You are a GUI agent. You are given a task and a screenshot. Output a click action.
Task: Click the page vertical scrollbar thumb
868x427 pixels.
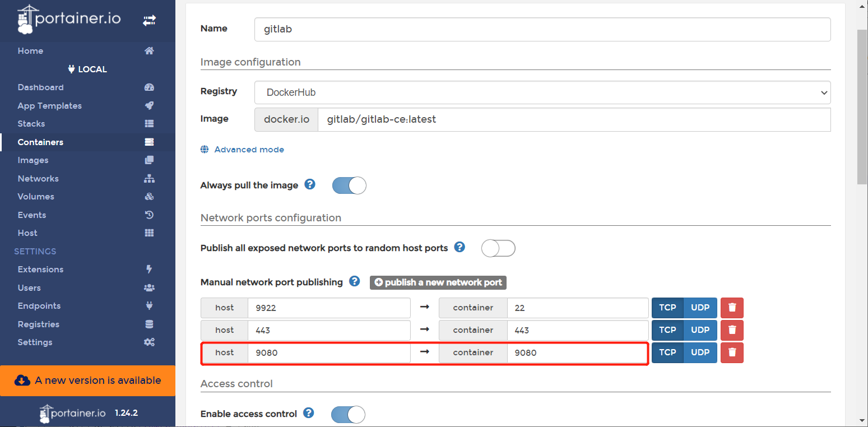862,106
